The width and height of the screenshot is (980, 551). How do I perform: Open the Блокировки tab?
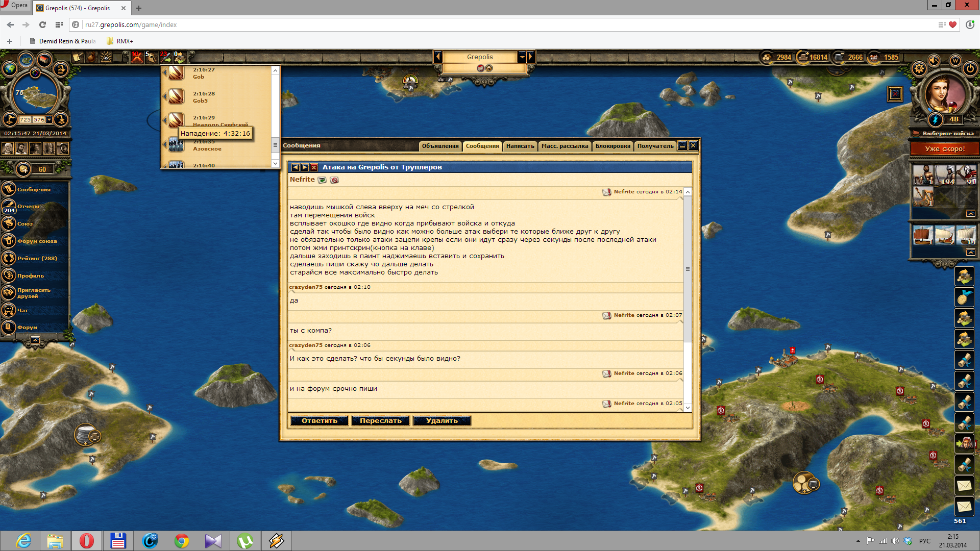612,146
